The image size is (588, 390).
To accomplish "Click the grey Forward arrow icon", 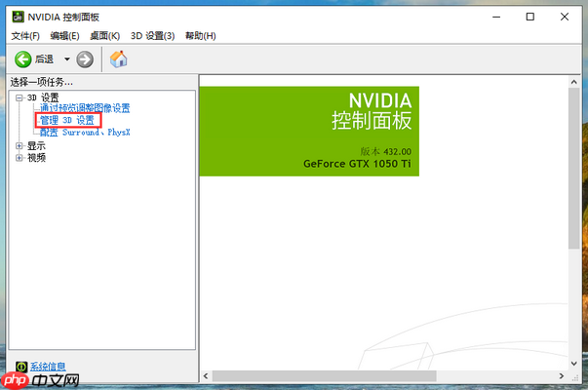I will click(85, 59).
